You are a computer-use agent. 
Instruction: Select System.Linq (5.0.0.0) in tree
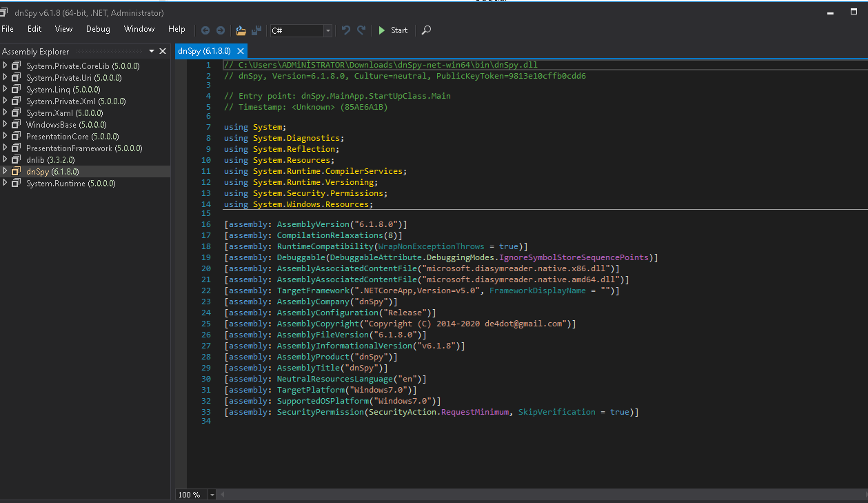click(x=63, y=90)
